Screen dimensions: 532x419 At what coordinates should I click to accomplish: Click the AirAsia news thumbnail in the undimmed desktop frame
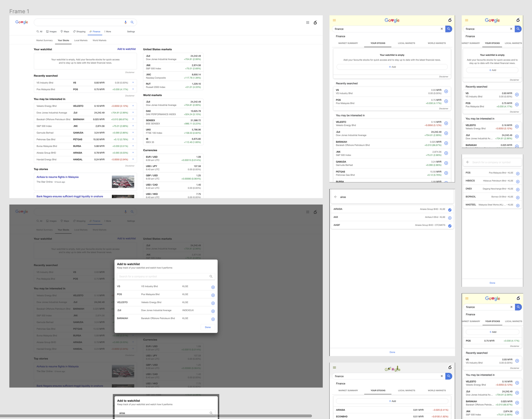[123, 182]
